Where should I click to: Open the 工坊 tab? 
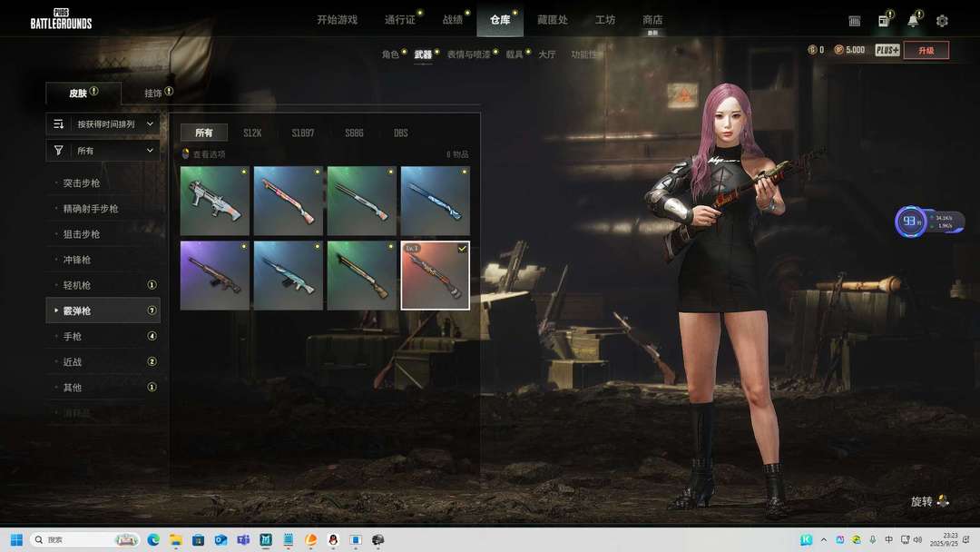click(605, 20)
